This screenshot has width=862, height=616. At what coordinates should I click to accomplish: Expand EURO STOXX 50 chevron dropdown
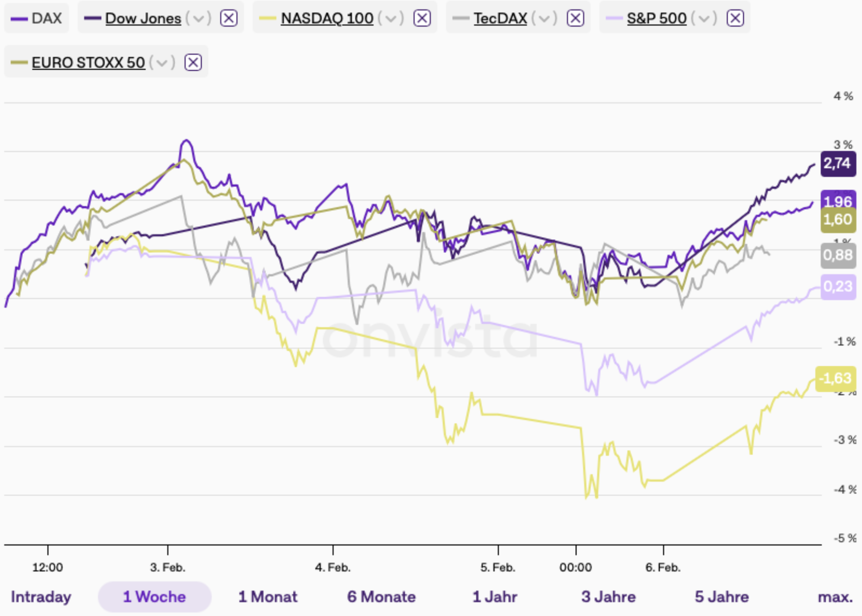click(x=162, y=62)
